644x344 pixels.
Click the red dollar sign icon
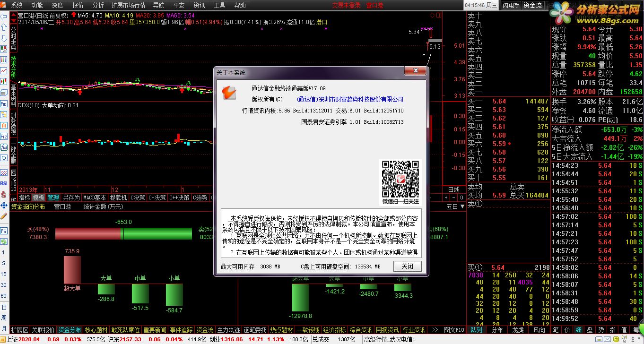point(4,194)
